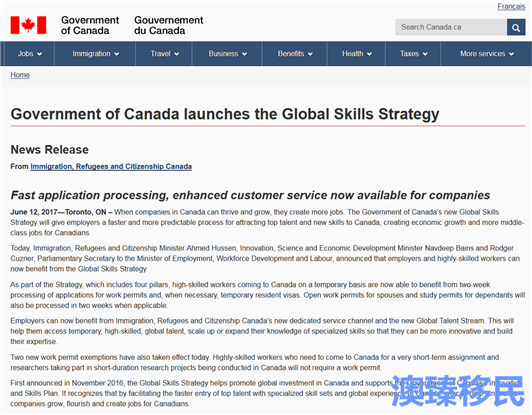Image resolution: width=532 pixels, height=415 pixels.
Task: Click the paragraph starting 'As part of the Strategy'
Action: (268, 295)
